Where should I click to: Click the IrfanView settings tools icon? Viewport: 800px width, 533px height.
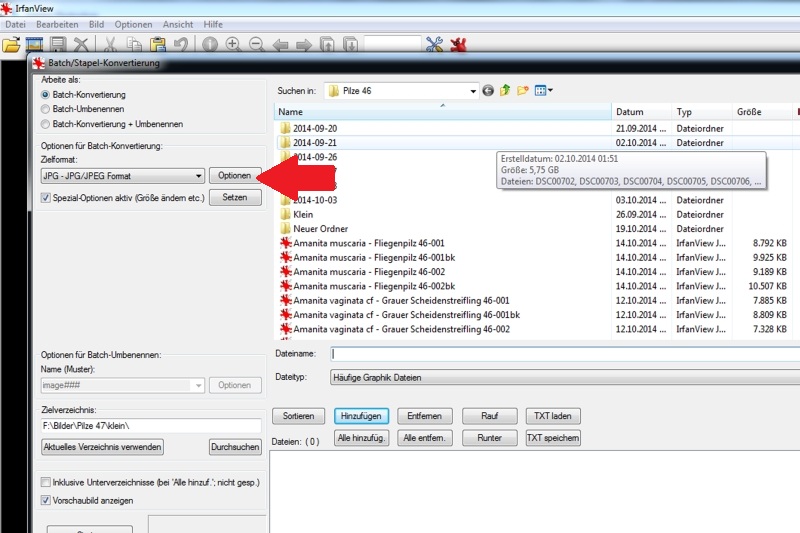(434, 45)
